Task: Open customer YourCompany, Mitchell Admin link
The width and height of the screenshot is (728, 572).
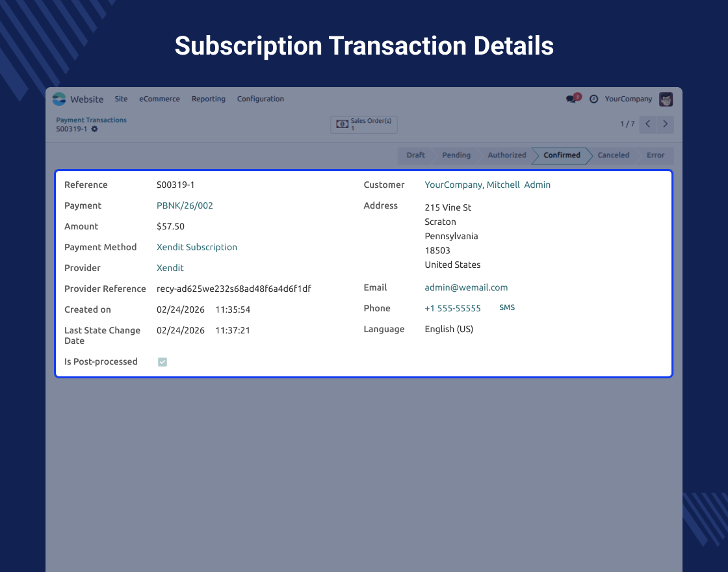Action: coord(487,185)
